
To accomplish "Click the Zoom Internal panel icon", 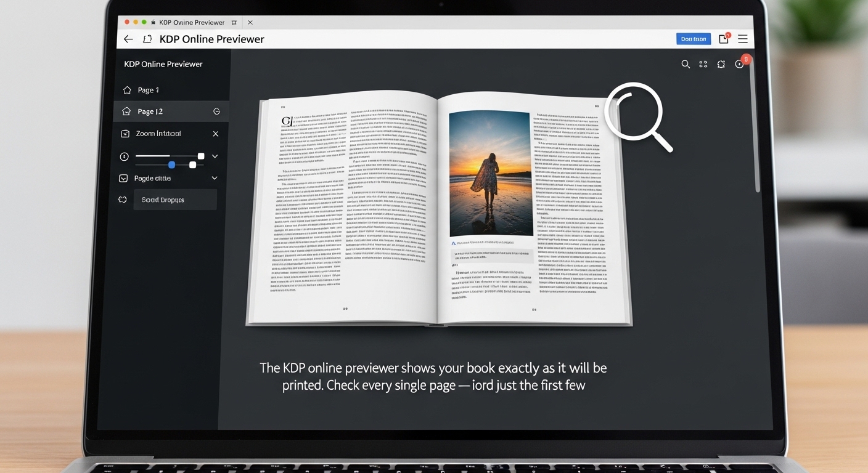I will tap(125, 133).
